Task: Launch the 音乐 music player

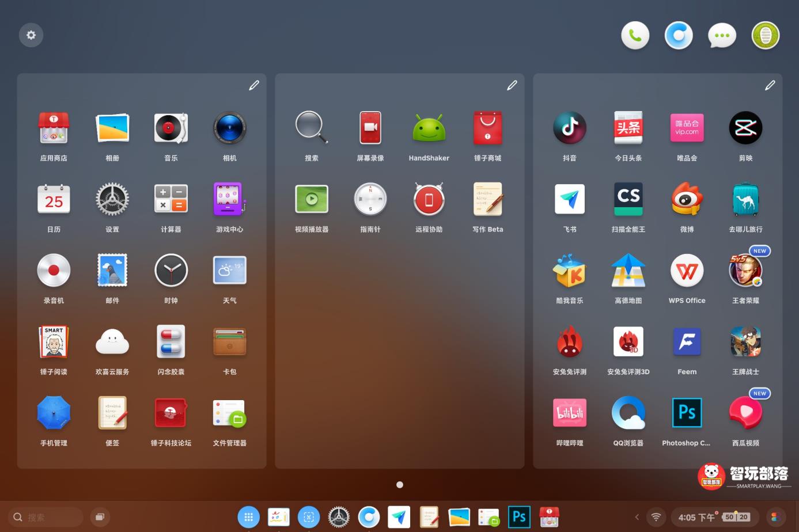Action: point(171,128)
